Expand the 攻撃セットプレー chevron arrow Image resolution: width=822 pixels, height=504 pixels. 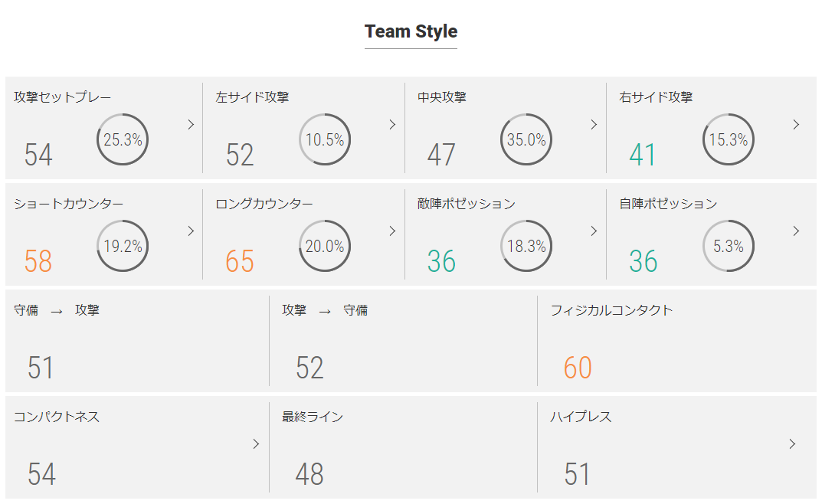coord(191,125)
